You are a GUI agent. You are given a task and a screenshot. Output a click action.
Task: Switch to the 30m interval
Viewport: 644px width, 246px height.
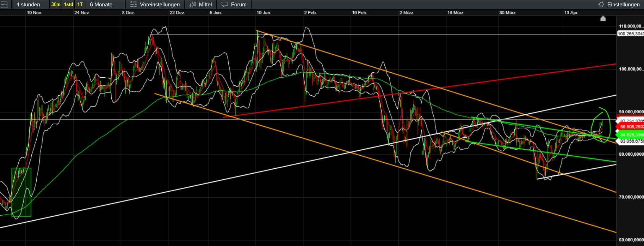(56, 5)
